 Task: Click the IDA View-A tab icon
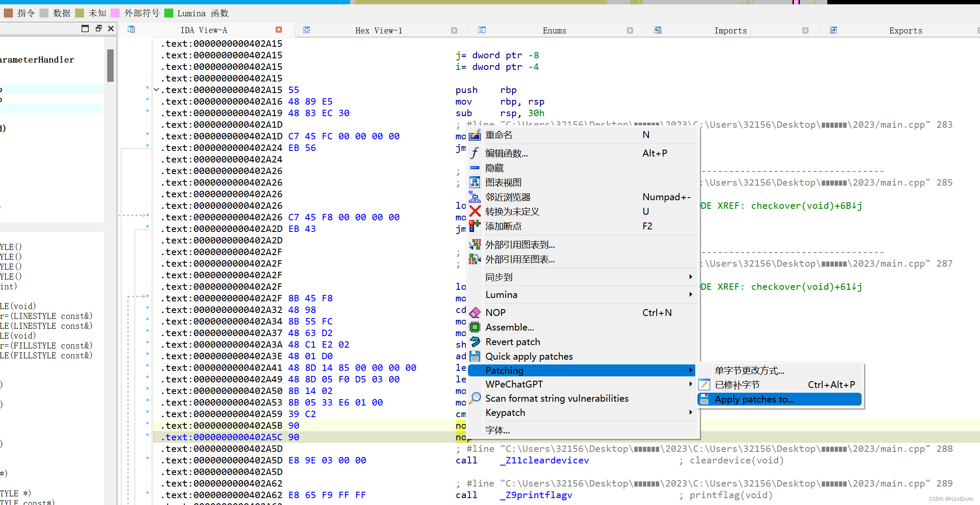tap(131, 30)
